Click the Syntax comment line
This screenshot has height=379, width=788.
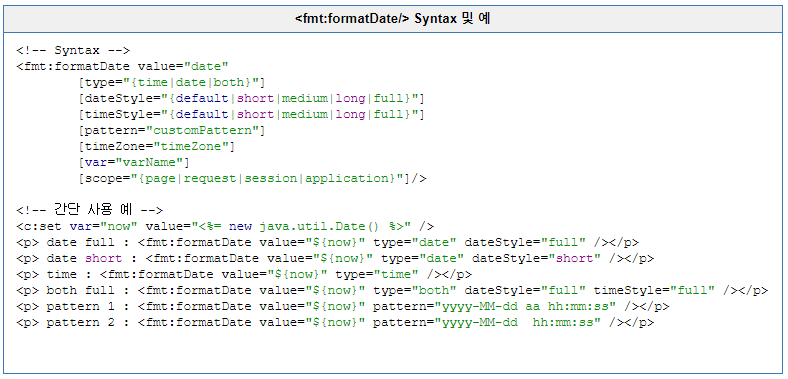(73, 50)
